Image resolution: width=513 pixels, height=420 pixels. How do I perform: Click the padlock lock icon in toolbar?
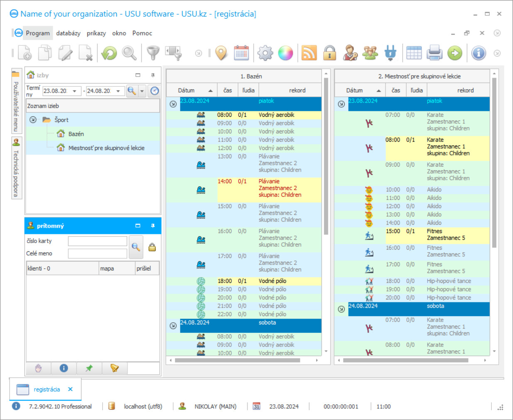(329, 53)
